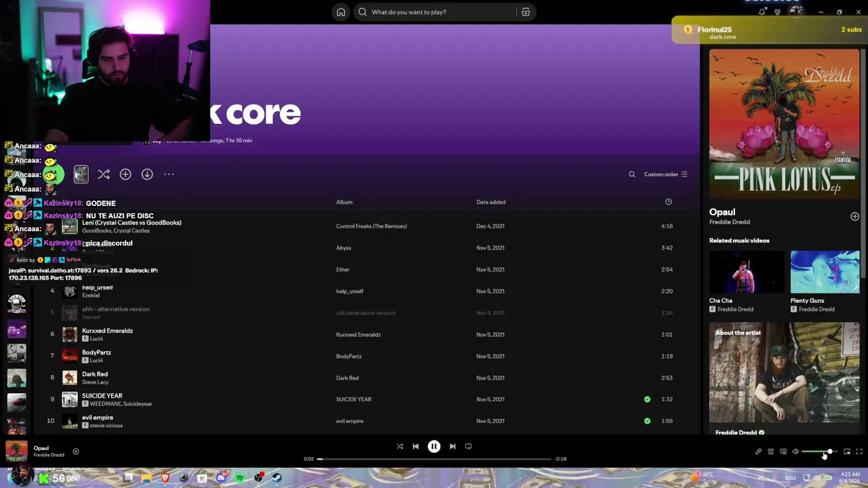This screenshot has width=868, height=488.
Task: Download the dark core playlist
Action: point(147,175)
